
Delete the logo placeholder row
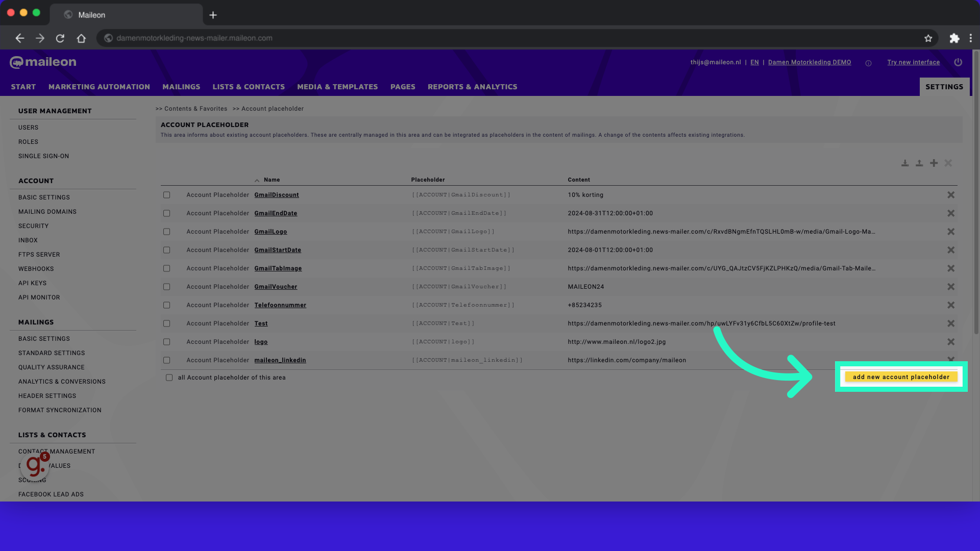click(951, 342)
